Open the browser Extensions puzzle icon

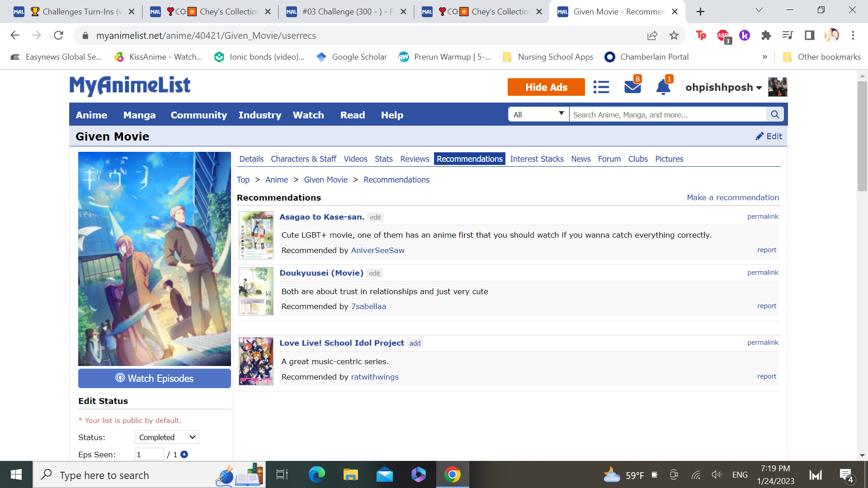pos(766,35)
